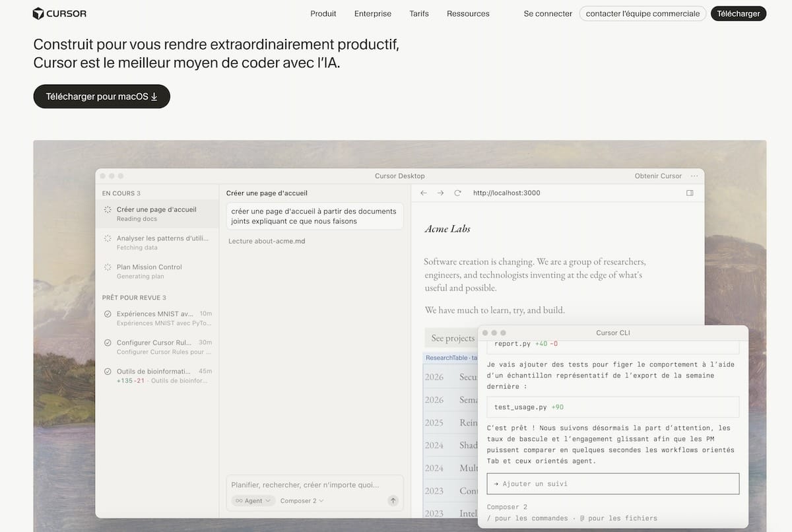
Task: Click the browser forward arrow
Action: (441, 193)
